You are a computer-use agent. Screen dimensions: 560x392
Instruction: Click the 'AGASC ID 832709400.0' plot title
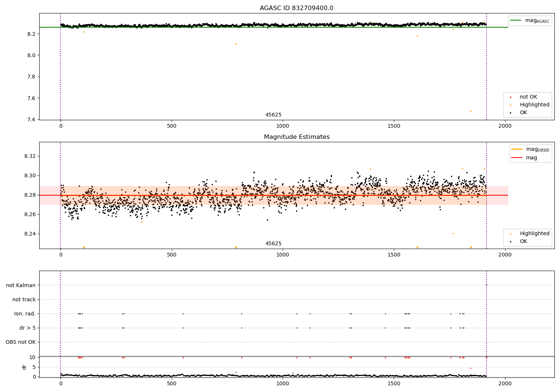tap(296, 8)
